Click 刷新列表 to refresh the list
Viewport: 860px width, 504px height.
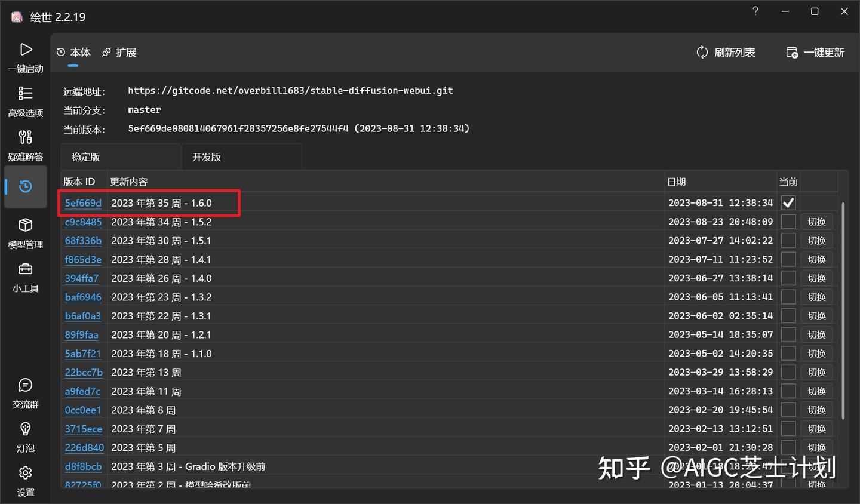tap(726, 53)
